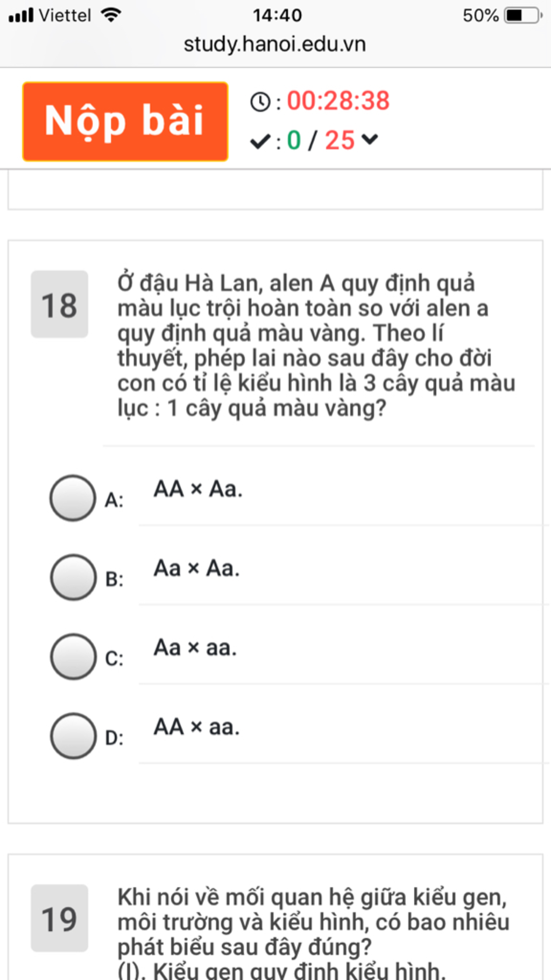Select radio button for answer A

tap(73, 498)
